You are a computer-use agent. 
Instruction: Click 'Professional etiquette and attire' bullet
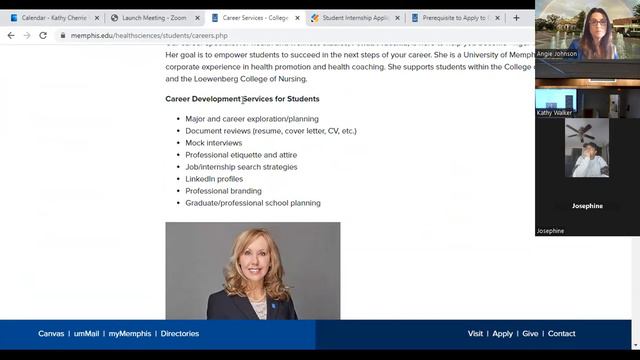[241, 155]
